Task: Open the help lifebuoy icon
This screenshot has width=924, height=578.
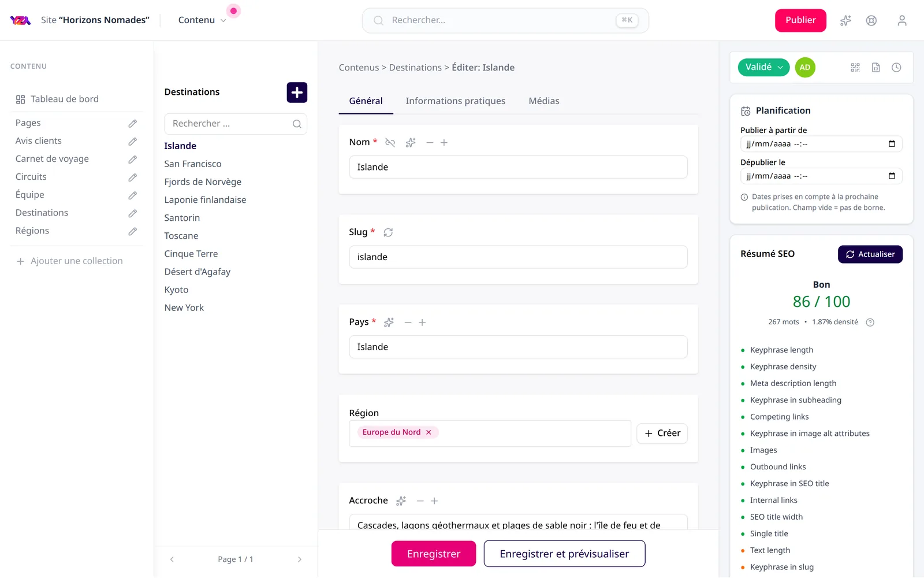Action: tap(871, 21)
